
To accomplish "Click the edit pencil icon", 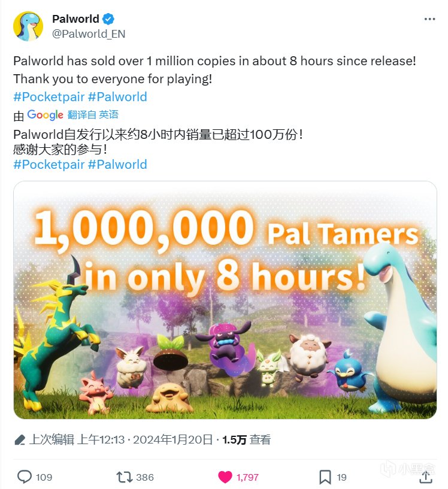I will pos(20,440).
